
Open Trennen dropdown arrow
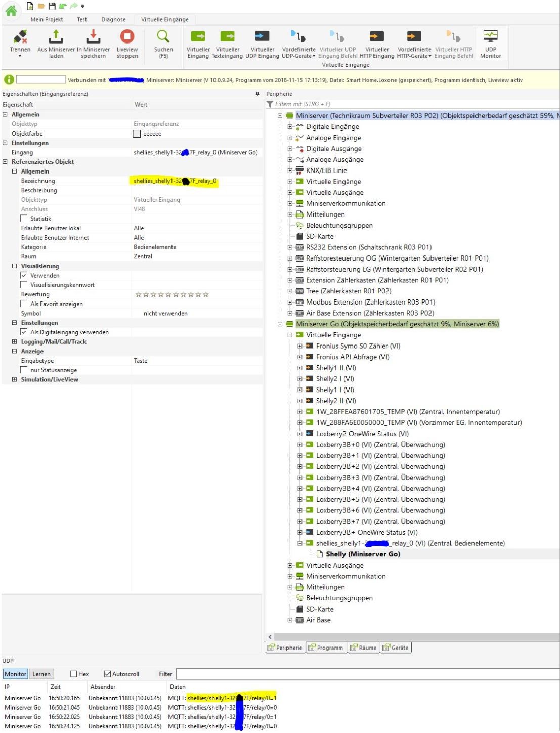click(20, 56)
